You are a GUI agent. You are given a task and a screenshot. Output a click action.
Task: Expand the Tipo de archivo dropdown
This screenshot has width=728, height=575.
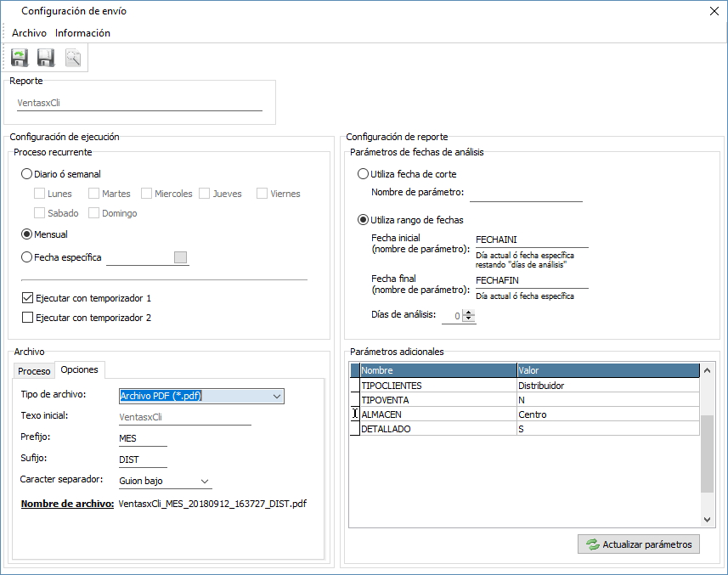pos(276,396)
